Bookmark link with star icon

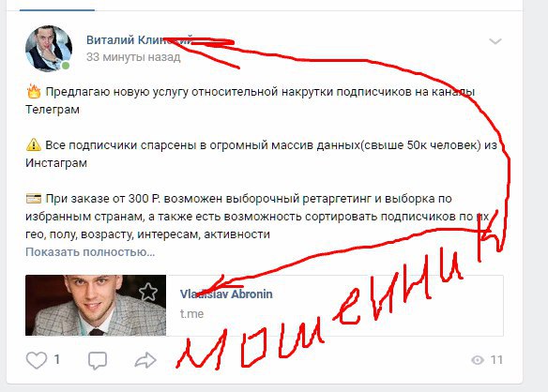pos(148,292)
